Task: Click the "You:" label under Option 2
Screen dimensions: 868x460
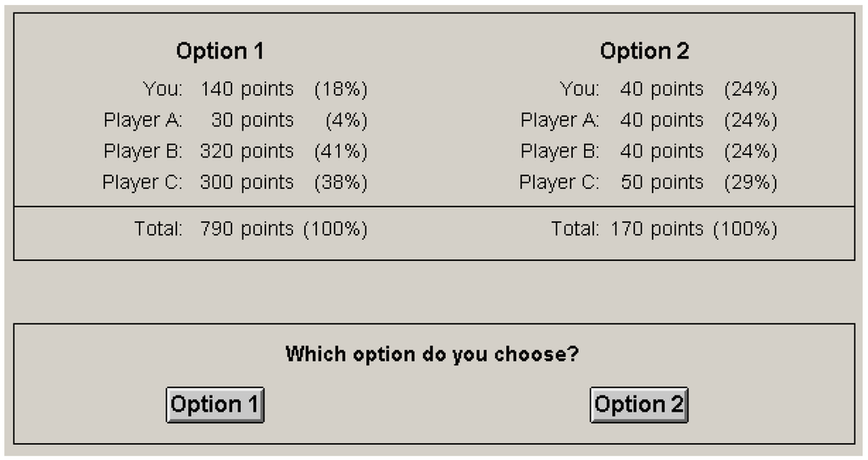Action: point(580,89)
